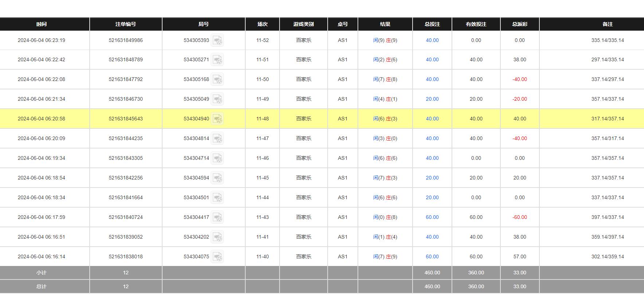Open video icon for round 534304714
Image resolution: width=644 pixels, height=301 pixels.
coord(217,158)
